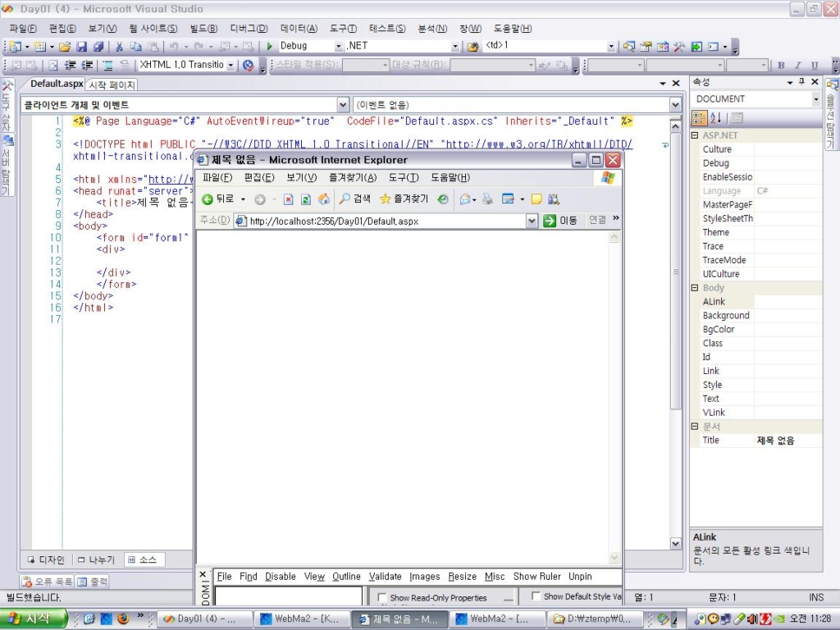
Task: Switch to the Split view tab
Action: [x=97, y=559]
